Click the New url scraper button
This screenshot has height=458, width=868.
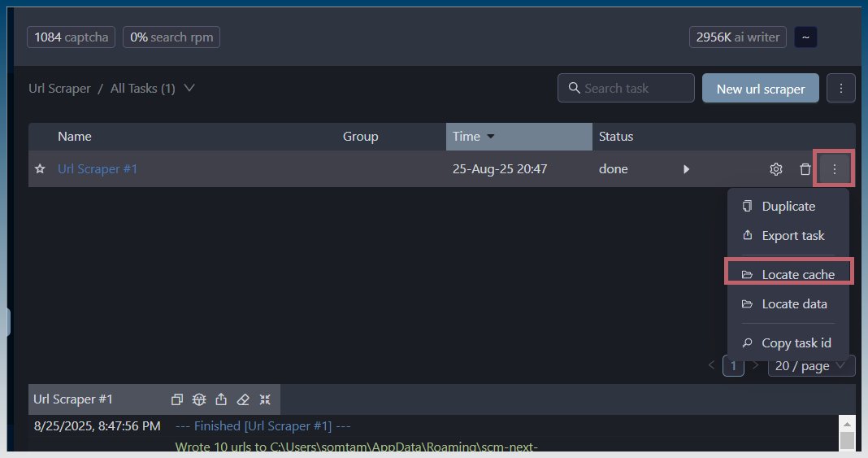(761, 89)
